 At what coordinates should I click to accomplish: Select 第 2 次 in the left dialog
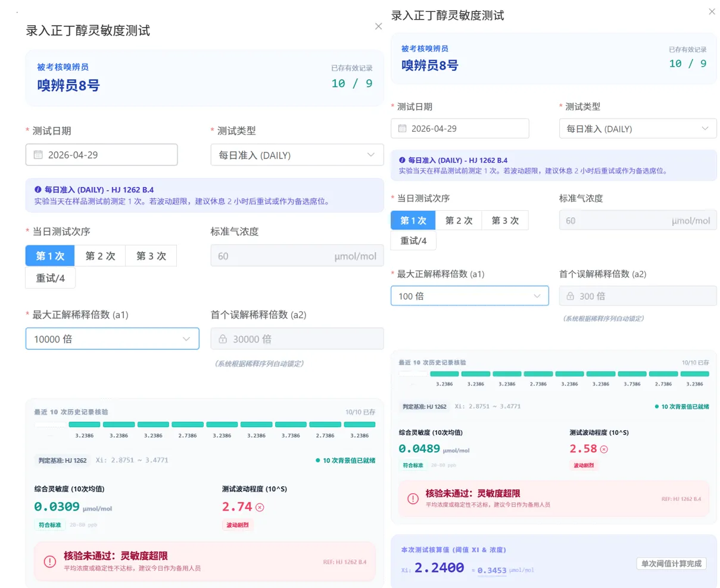click(100, 256)
